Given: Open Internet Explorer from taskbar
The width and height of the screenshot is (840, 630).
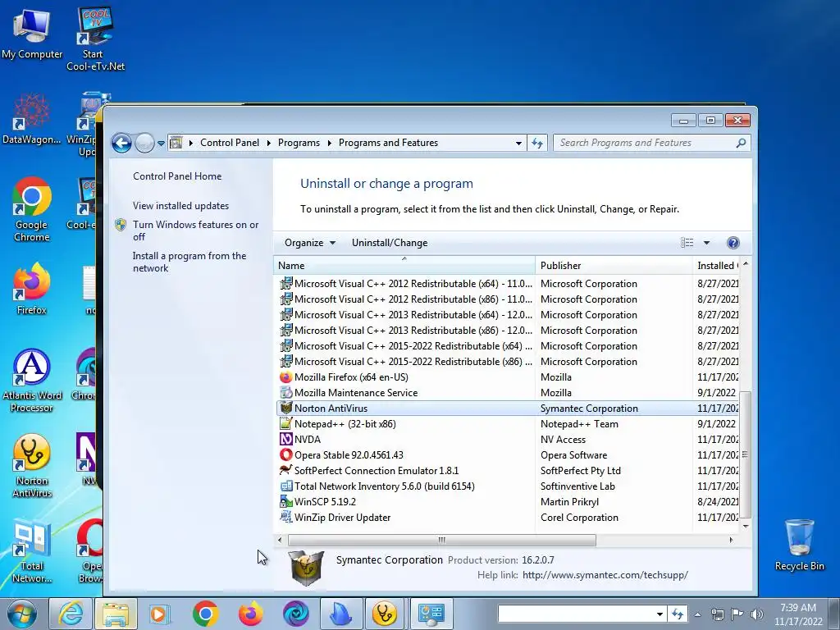Looking at the screenshot, I should (x=71, y=614).
